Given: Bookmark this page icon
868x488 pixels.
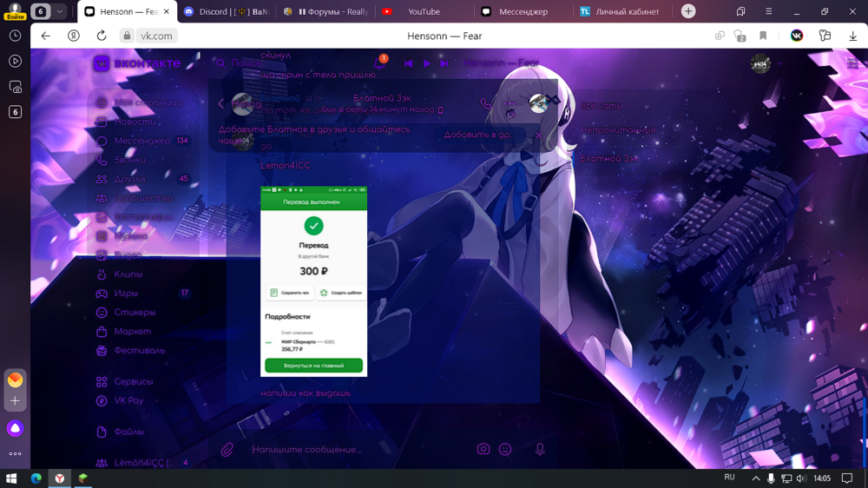Looking at the screenshot, I should 763,36.
